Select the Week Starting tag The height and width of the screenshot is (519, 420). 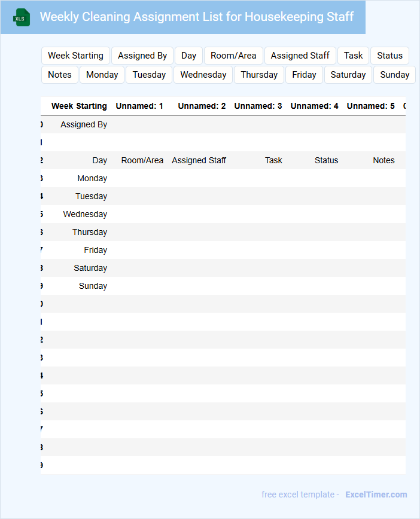coord(75,56)
